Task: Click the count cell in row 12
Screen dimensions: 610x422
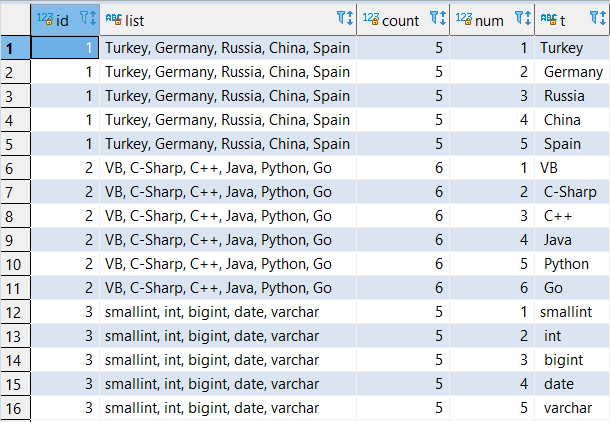Action: pos(403,312)
